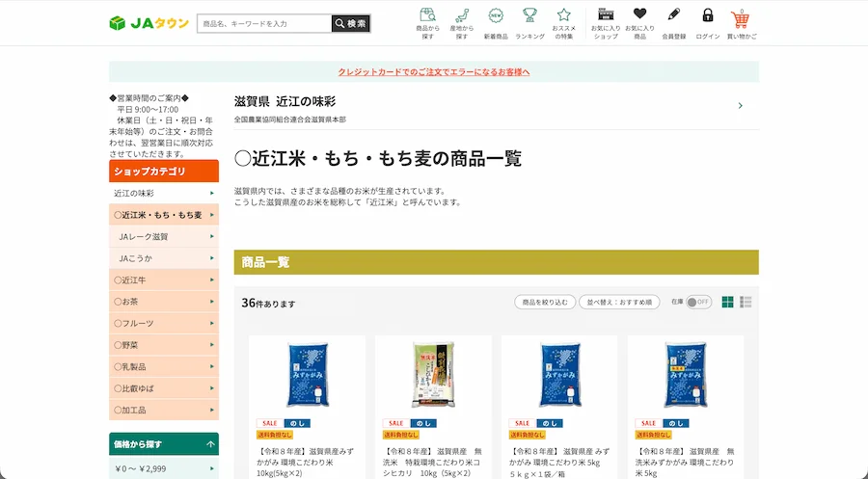Select ○加工品 category
This screenshot has width=868, height=479.
164,410
